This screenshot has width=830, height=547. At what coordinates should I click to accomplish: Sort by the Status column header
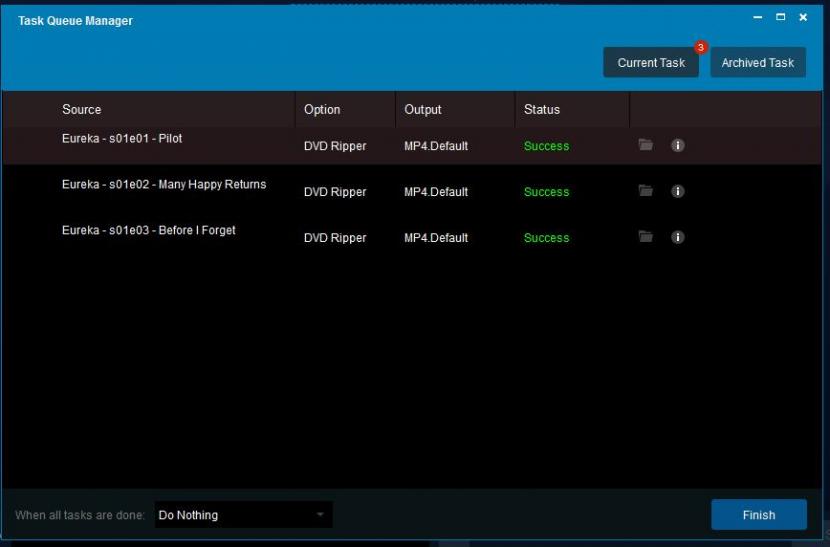point(542,109)
